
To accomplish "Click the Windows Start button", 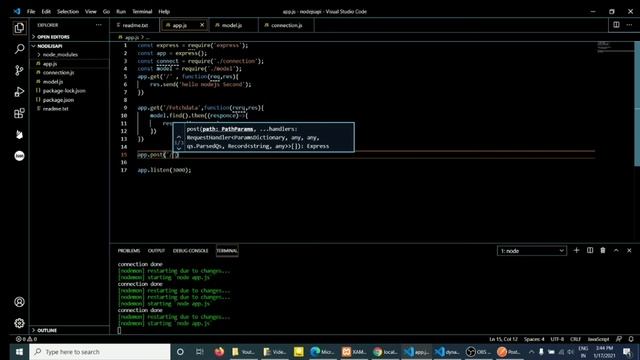I will (19, 351).
